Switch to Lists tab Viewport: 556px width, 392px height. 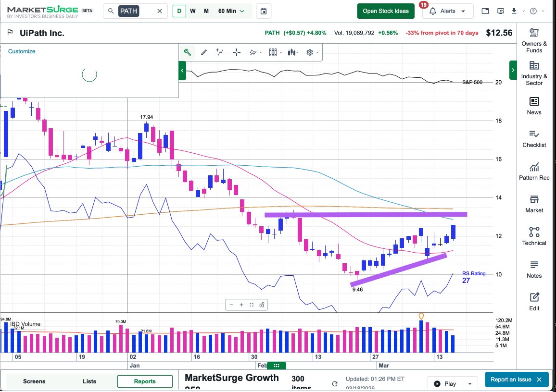pos(89,381)
